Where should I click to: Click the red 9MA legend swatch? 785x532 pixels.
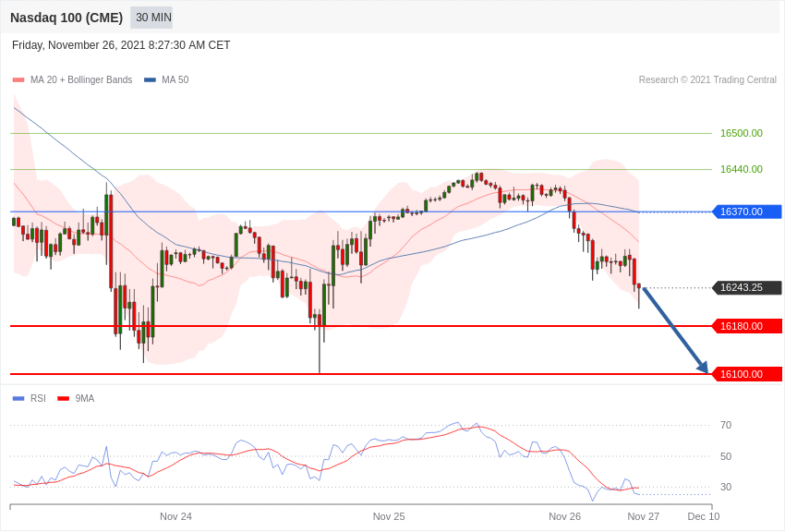tap(63, 399)
